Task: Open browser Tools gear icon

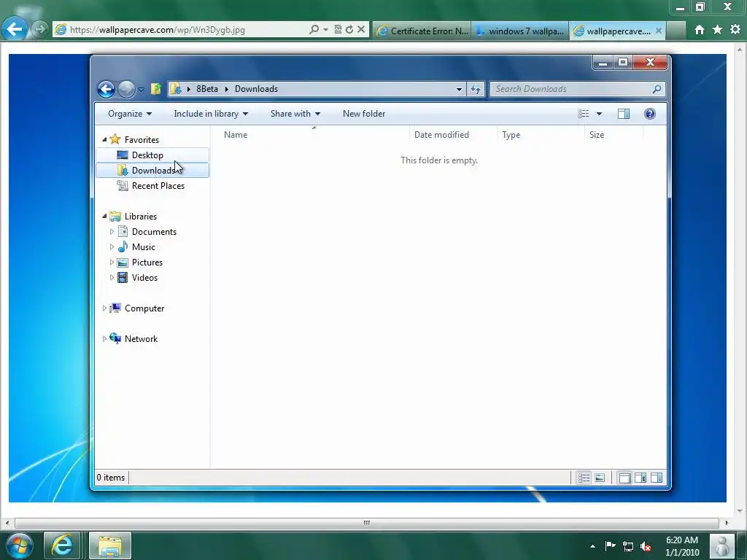Action: click(735, 29)
